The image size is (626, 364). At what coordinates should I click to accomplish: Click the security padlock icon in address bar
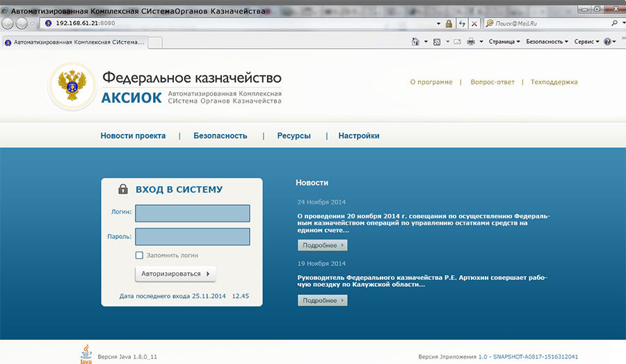[x=449, y=24]
